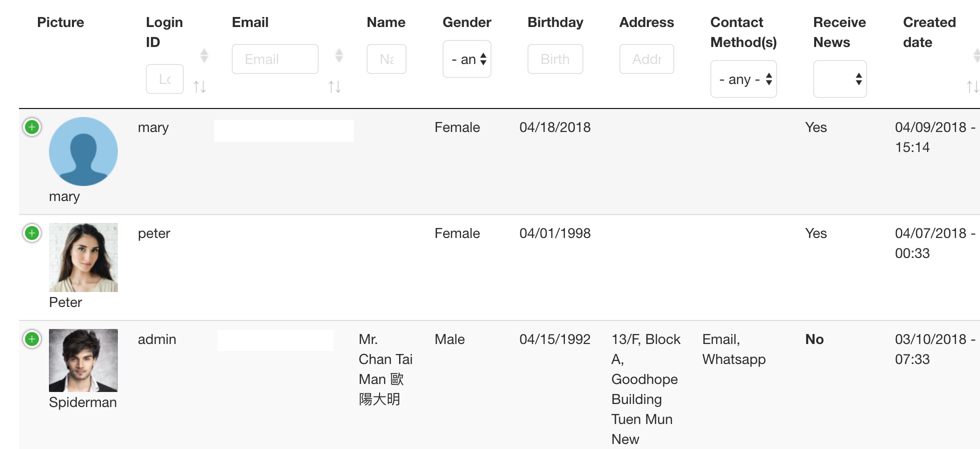Focus the Name filter input field

[387, 59]
